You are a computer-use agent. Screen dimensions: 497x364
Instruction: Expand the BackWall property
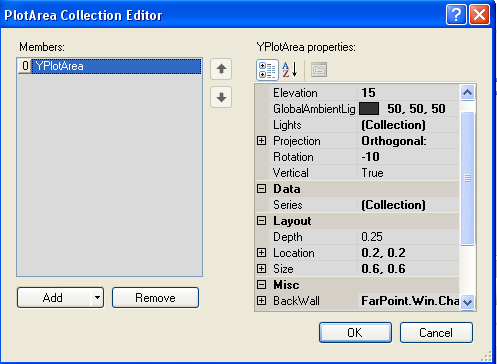click(262, 301)
